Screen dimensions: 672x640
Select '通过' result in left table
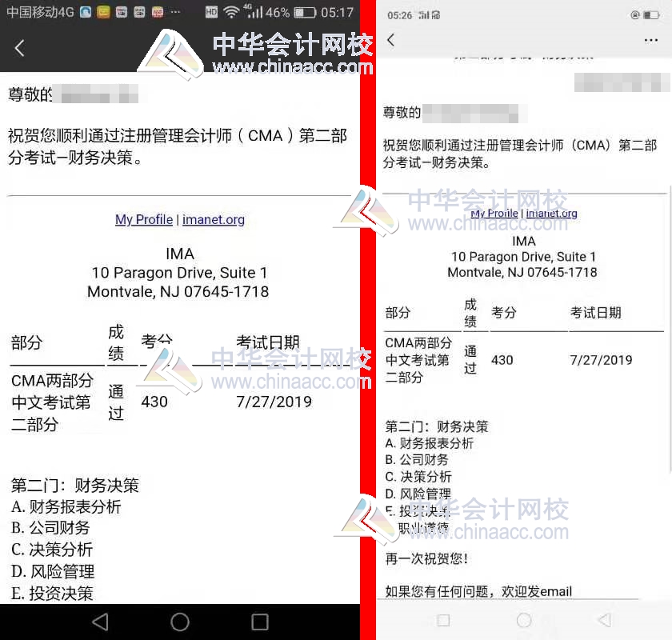pos(116,402)
